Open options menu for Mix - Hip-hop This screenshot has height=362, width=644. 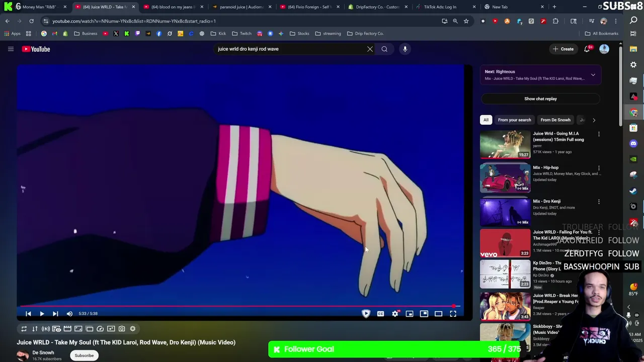point(599,168)
